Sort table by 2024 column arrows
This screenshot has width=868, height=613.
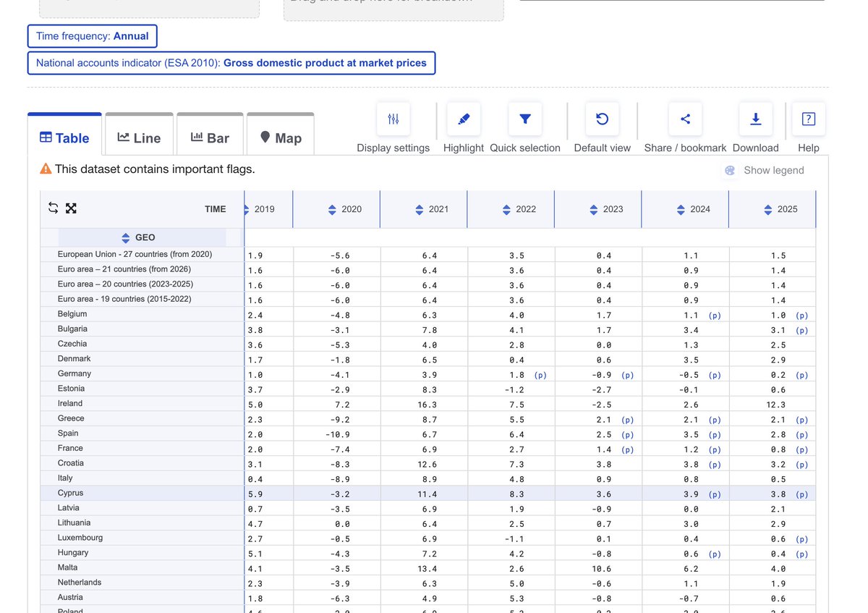[681, 210]
